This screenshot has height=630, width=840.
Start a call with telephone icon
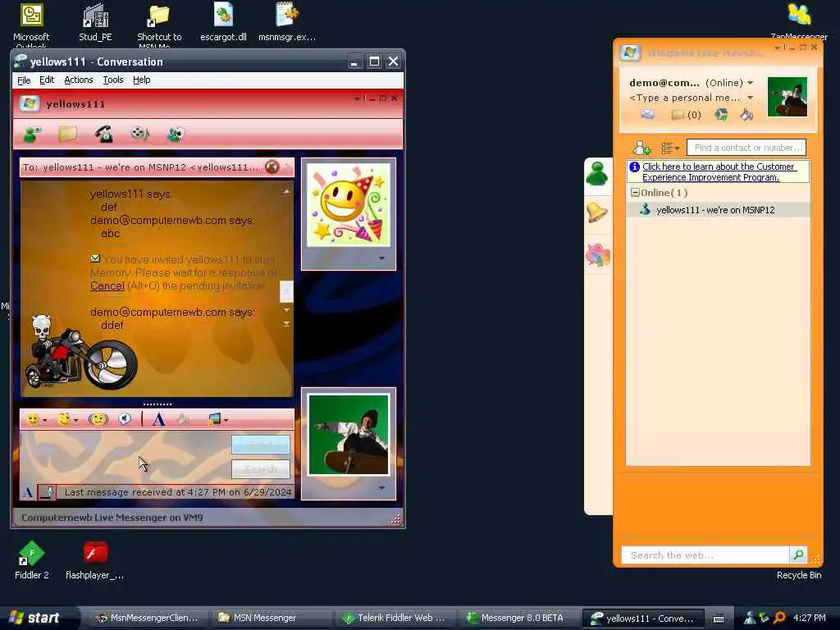click(103, 134)
